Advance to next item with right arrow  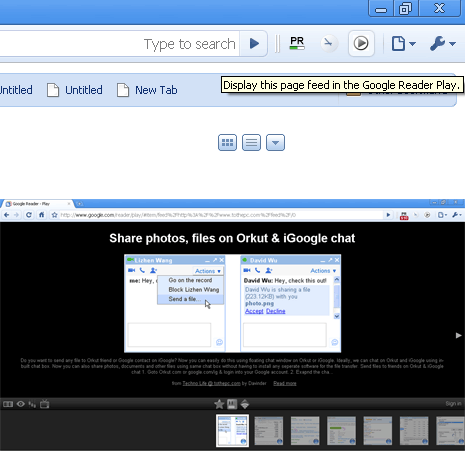pos(459,335)
